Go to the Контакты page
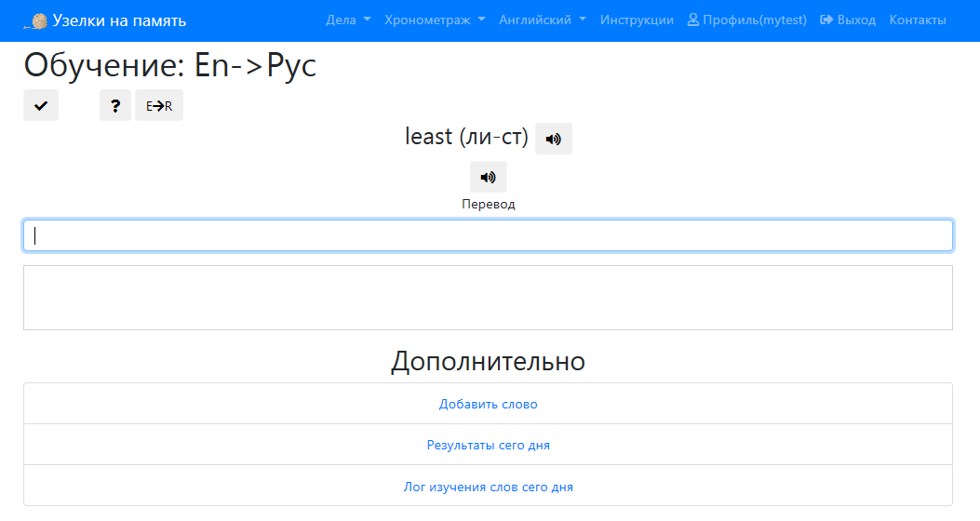Screen dimensions: 980x521 tap(918, 20)
